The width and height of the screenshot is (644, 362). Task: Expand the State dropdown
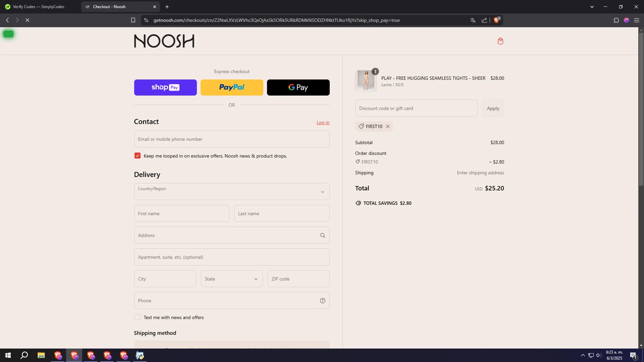(x=232, y=279)
